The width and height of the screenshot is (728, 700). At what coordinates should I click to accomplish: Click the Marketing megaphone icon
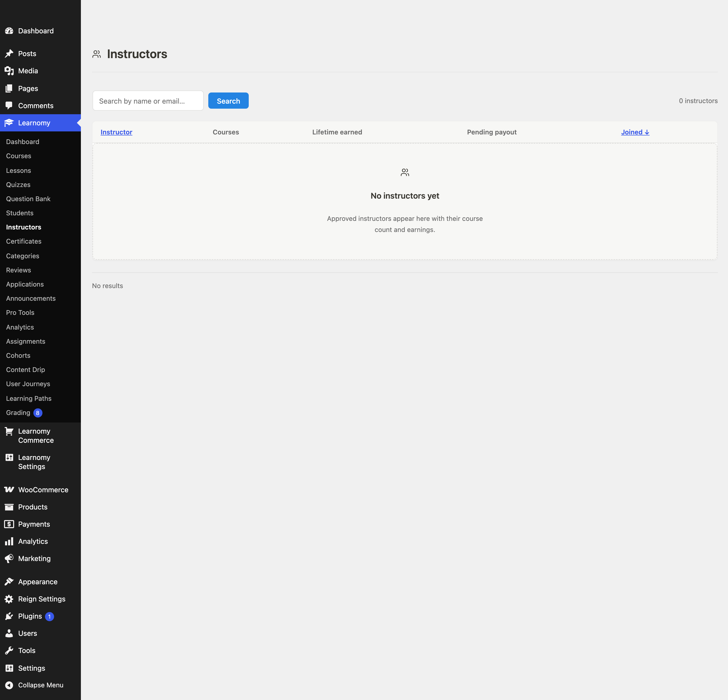9,558
